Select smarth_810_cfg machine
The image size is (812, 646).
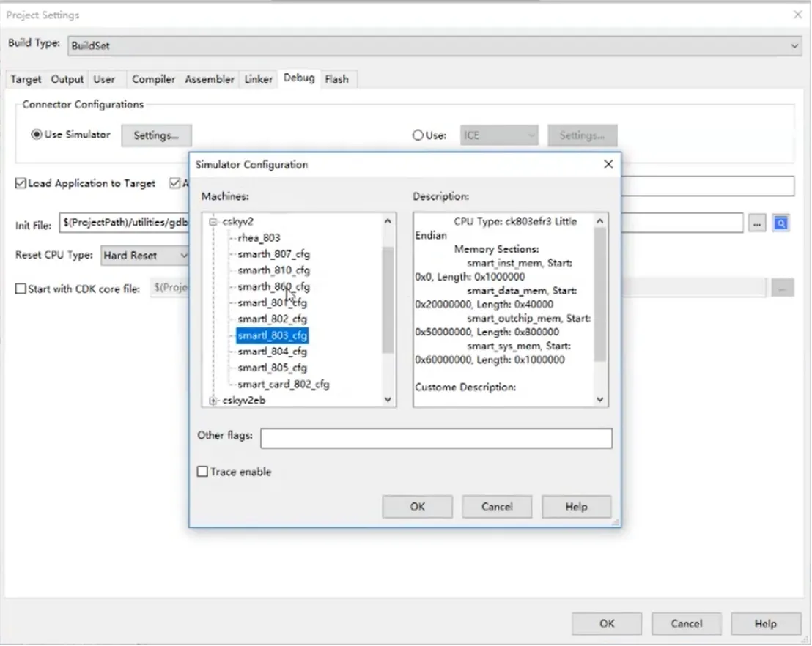[x=273, y=270]
